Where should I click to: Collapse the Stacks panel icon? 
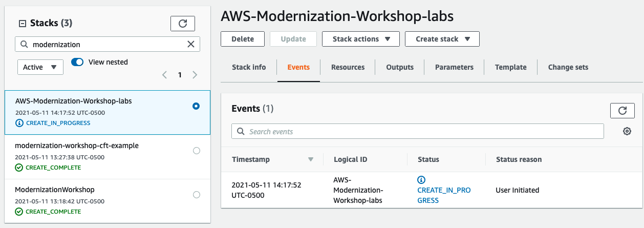click(x=22, y=23)
